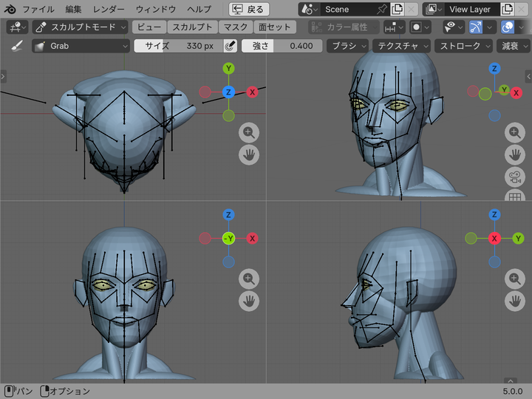Click mouse icon next to パン in status bar
The width and height of the screenshot is (532, 399).
(10, 391)
